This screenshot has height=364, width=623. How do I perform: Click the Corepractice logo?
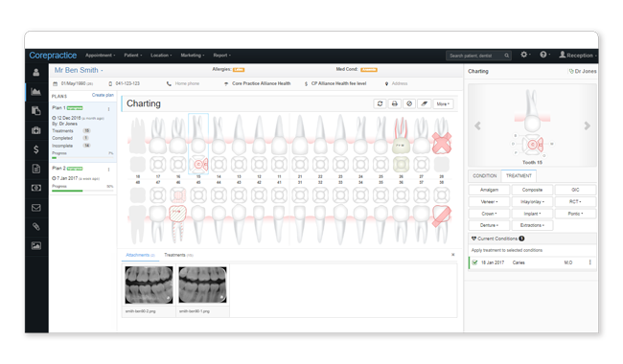pos(53,56)
